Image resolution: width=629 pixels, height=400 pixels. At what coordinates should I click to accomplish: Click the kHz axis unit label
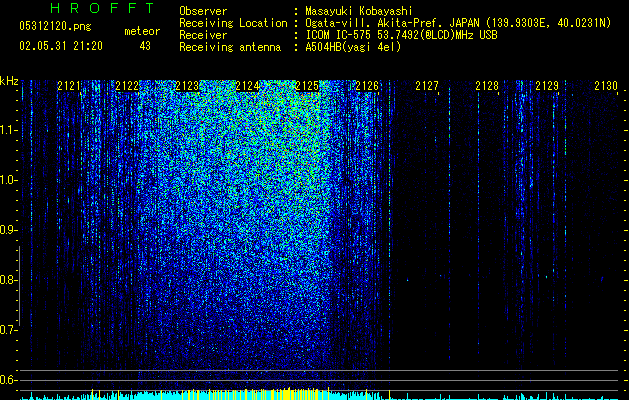tap(9, 81)
